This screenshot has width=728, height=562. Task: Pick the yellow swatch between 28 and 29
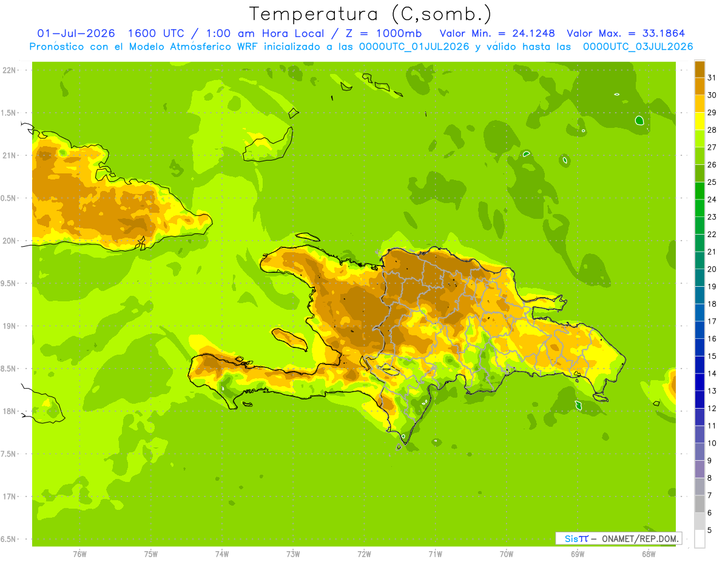[x=699, y=121]
